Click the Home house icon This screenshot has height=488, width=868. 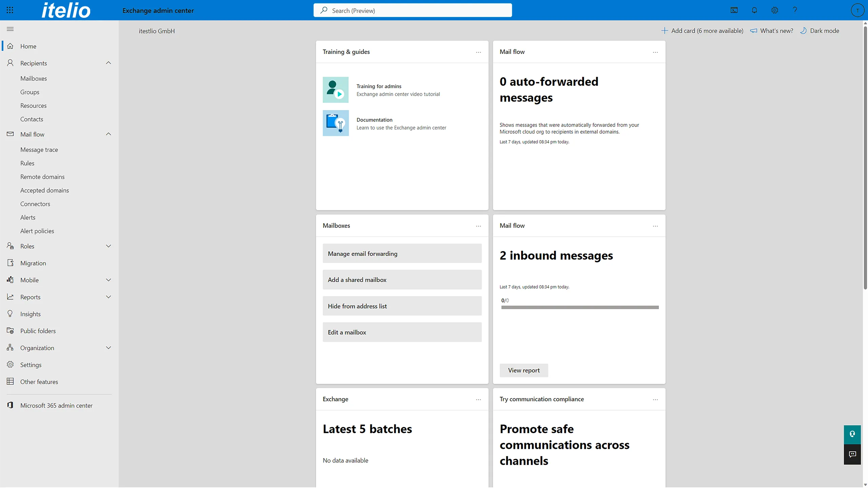coord(10,46)
